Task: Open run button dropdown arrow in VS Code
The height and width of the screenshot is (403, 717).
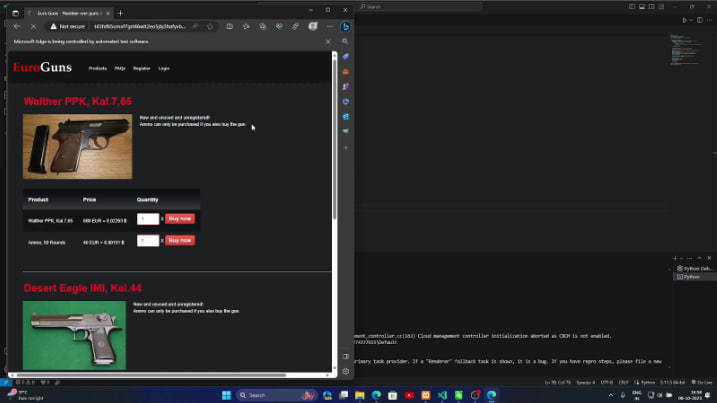Action: tap(691, 20)
